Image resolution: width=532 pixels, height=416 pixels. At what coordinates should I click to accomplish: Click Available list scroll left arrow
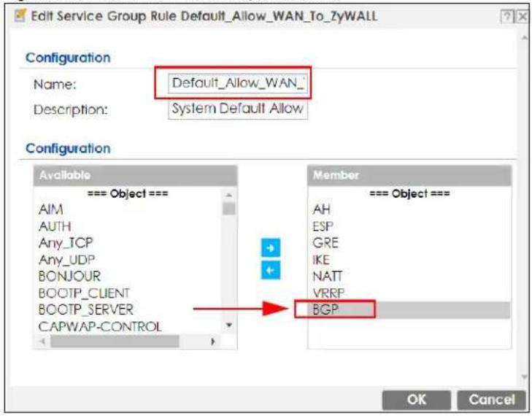42,342
